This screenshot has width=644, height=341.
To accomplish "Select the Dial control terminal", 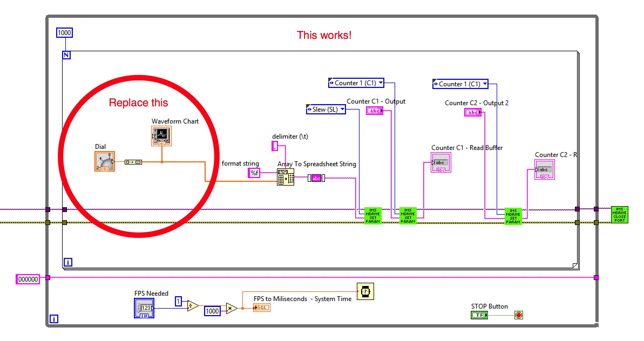I will click(105, 161).
